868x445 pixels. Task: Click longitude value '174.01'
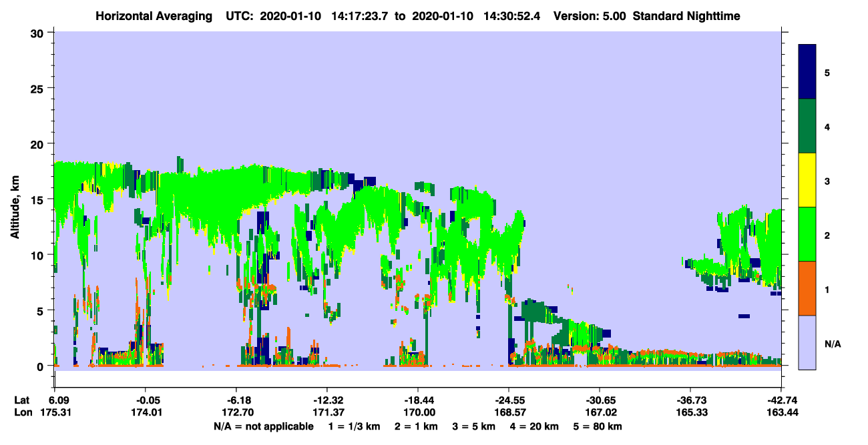click(146, 412)
